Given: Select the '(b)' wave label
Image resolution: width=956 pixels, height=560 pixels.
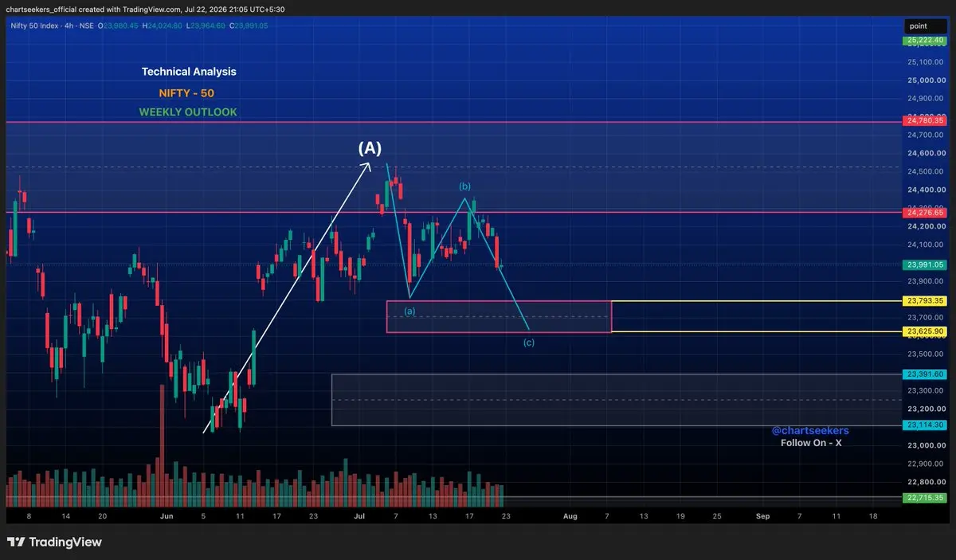Looking at the screenshot, I should click(x=464, y=186).
